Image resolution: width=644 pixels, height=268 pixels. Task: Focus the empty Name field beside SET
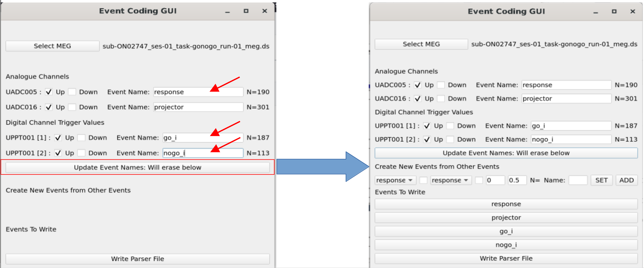pyautogui.click(x=578, y=180)
